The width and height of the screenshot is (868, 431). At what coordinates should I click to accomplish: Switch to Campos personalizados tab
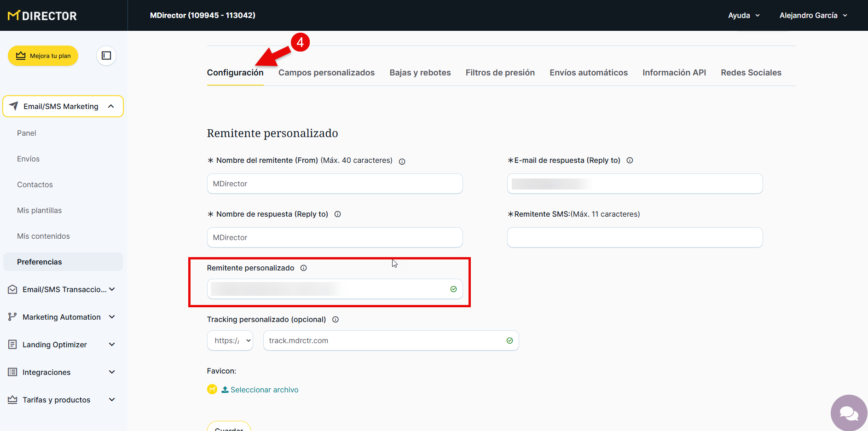(x=326, y=73)
